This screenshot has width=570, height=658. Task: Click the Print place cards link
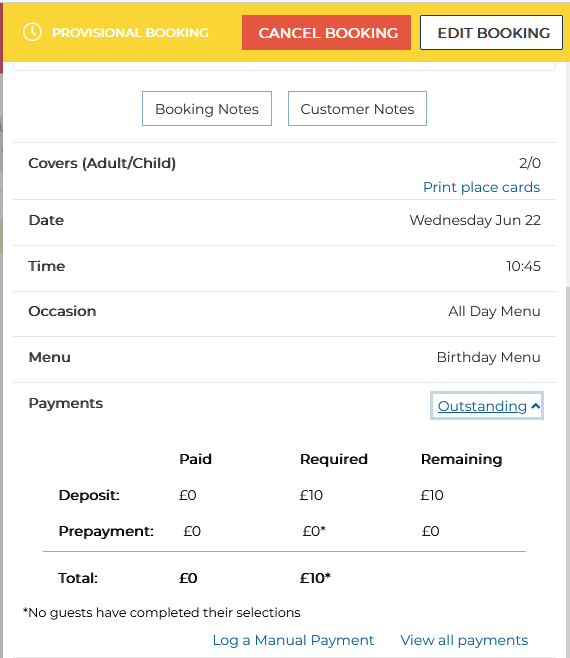pyautogui.click(x=481, y=187)
